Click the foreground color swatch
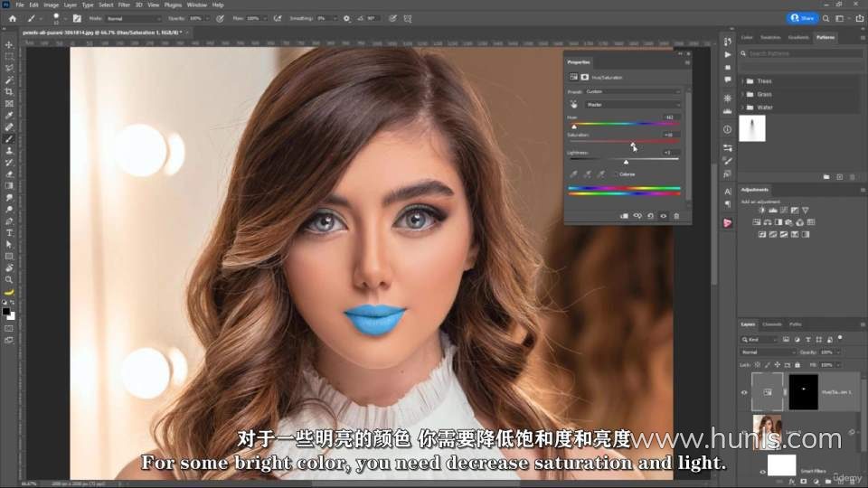Image resolution: width=868 pixels, height=488 pixels. coord(6,312)
